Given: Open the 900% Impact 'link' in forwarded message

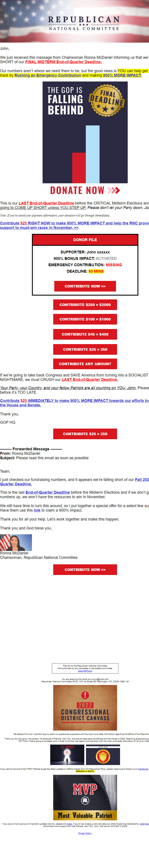Looking at the screenshot, I should tap(37, 511).
